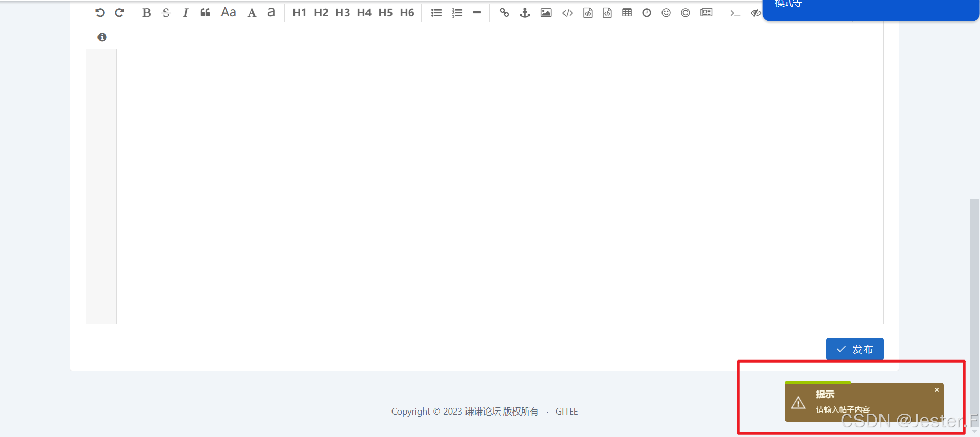Insert a code block with language
980x437 pixels.
point(607,13)
